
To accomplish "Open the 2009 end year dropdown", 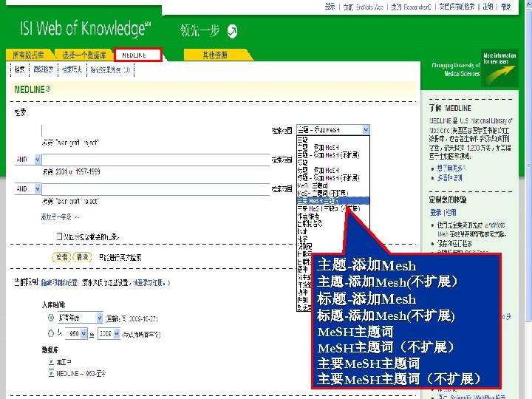I will tap(109, 333).
